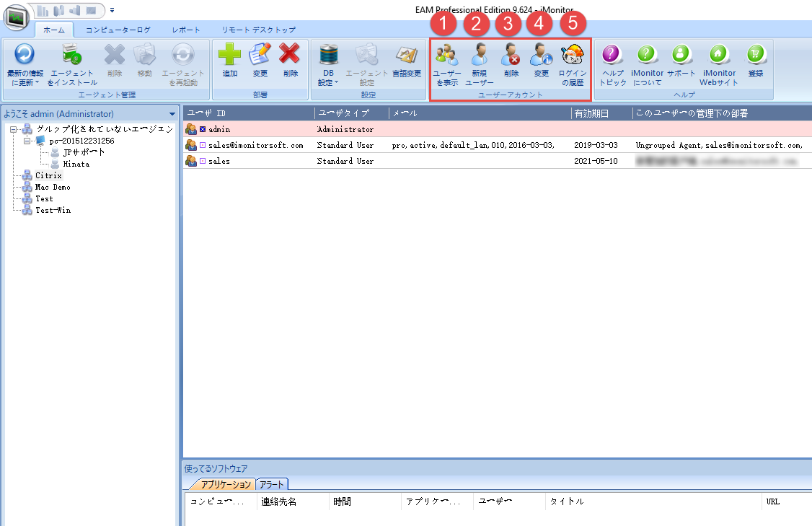Select Hinata in the agent tree
The width and height of the screenshot is (812, 526).
(x=76, y=165)
